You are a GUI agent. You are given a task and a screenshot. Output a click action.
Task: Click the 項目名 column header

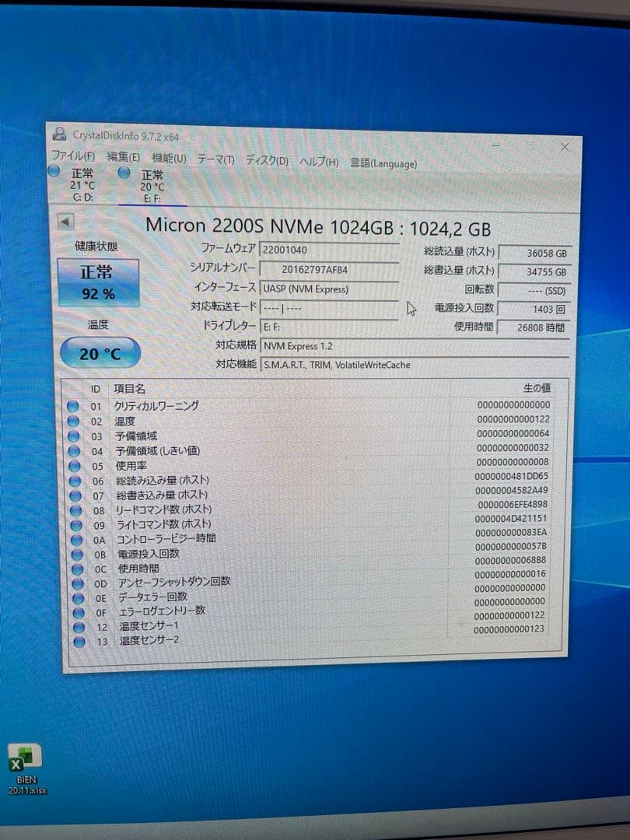129,389
